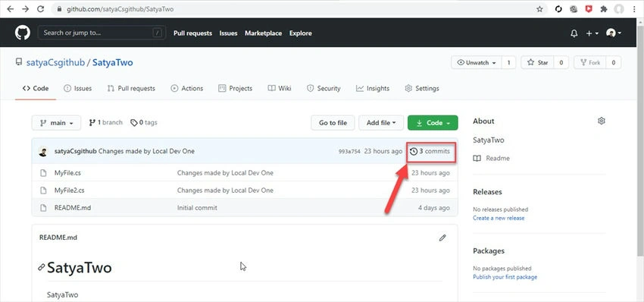This screenshot has height=302, width=644.
Task: Click Publish your first package
Action: [x=505, y=277]
